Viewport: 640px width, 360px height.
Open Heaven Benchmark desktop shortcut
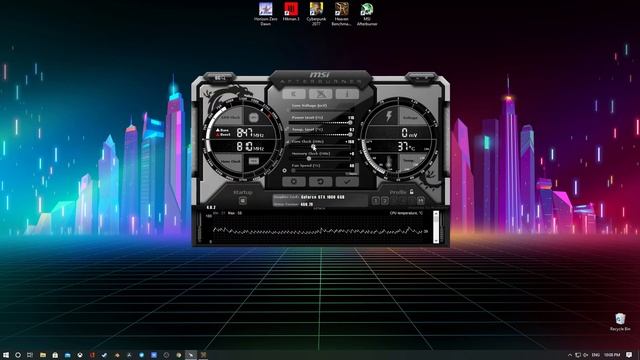(x=342, y=14)
